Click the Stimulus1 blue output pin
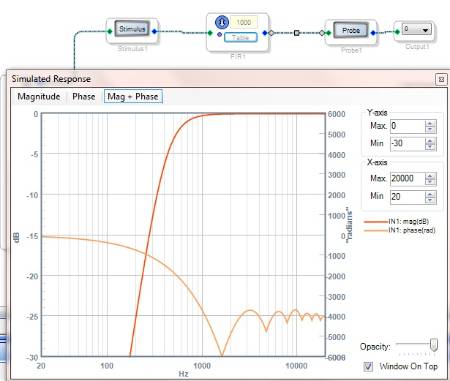The width and height of the screenshot is (450, 381). tap(154, 32)
